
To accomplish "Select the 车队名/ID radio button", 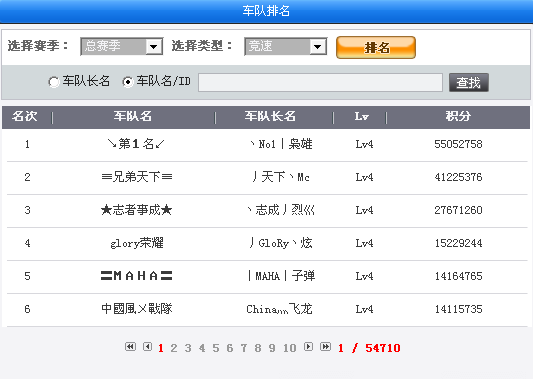I will 128,82.
